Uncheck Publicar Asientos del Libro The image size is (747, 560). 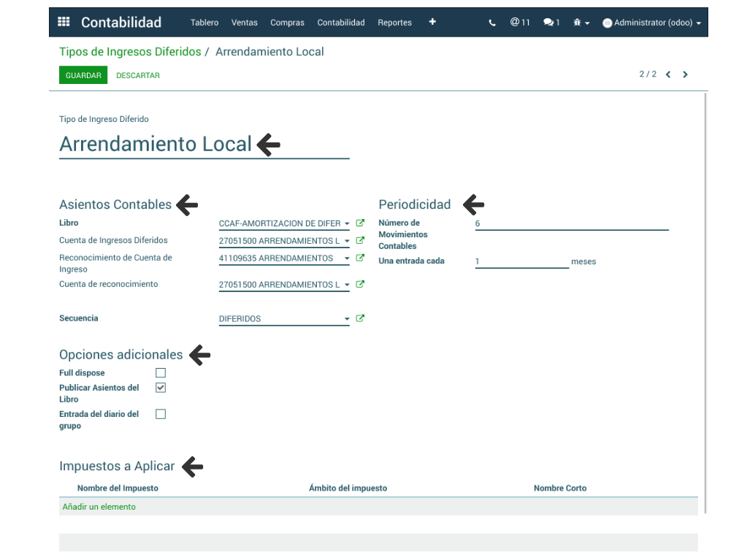pos(161,388)
